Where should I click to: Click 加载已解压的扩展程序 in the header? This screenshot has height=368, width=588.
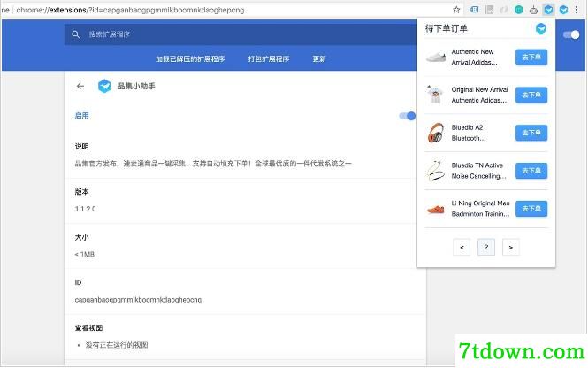tap(190, 59)
